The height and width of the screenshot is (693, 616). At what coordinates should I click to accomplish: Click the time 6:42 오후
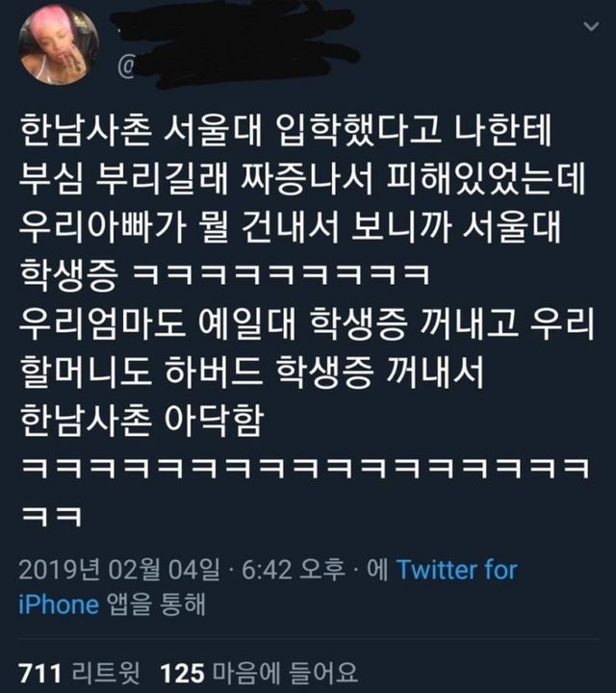[x=293, y=569]
